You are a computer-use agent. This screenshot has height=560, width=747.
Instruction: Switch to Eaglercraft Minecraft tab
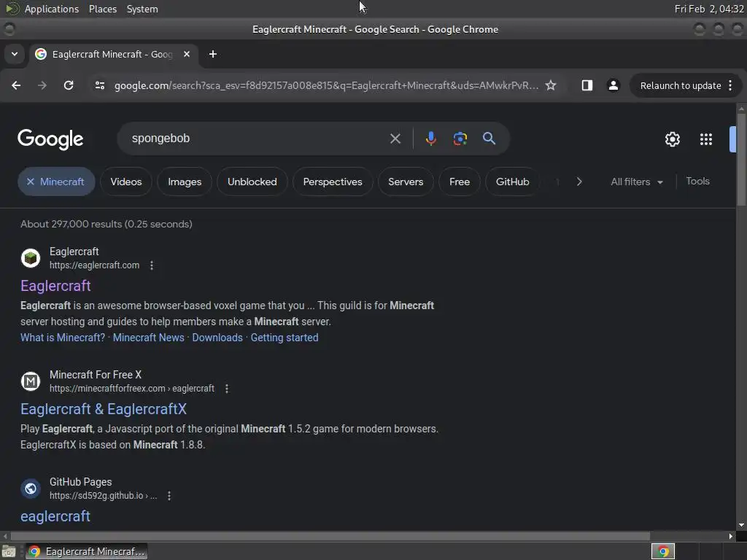(113, 54)
